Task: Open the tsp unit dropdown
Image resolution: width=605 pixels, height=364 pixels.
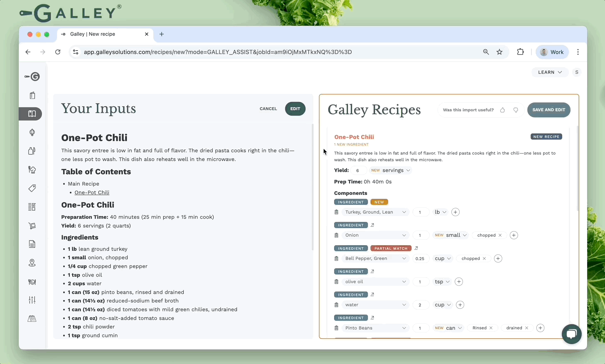Action: [442, 282]
